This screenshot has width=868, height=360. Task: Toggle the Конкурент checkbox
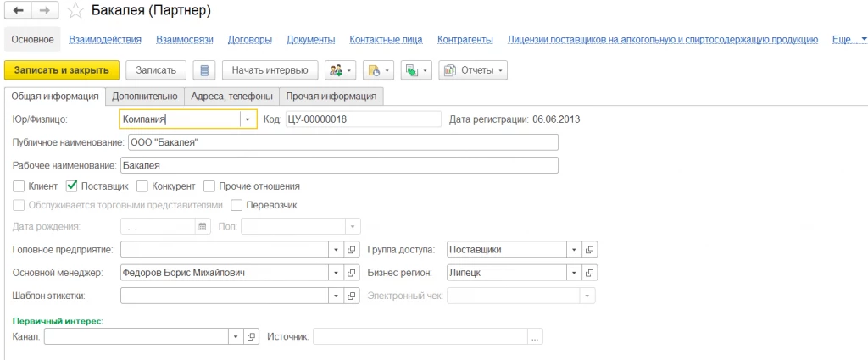coord(142,186)
